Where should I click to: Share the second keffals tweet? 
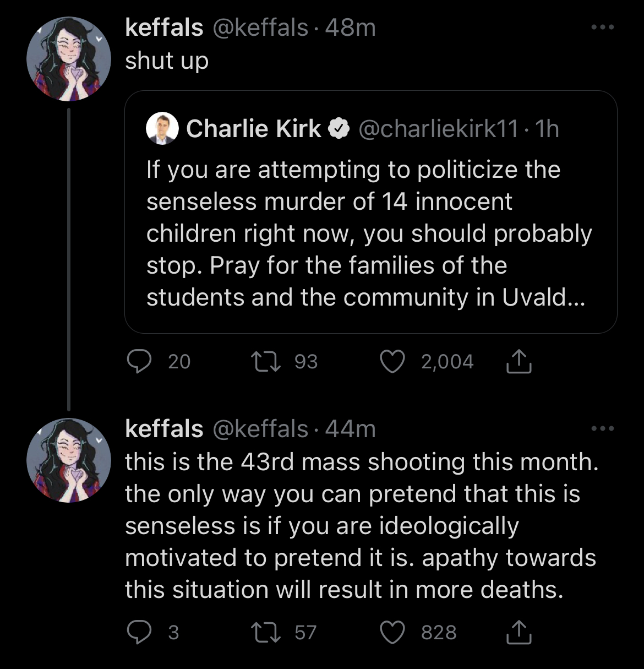[x=519, y=632]
